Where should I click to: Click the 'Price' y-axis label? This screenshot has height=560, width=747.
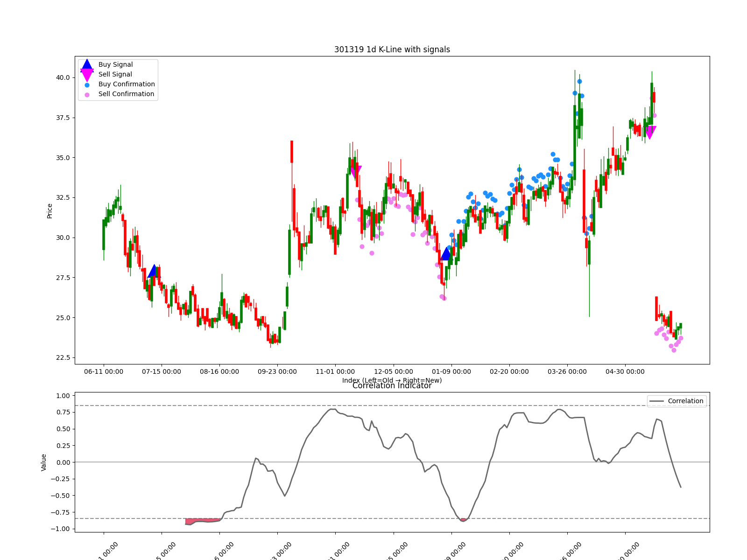click(x=49, y=211)
